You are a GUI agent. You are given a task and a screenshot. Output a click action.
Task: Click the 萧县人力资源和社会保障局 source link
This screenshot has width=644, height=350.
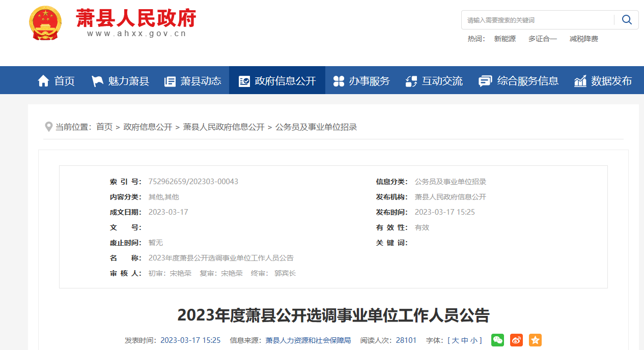(308, 340)
